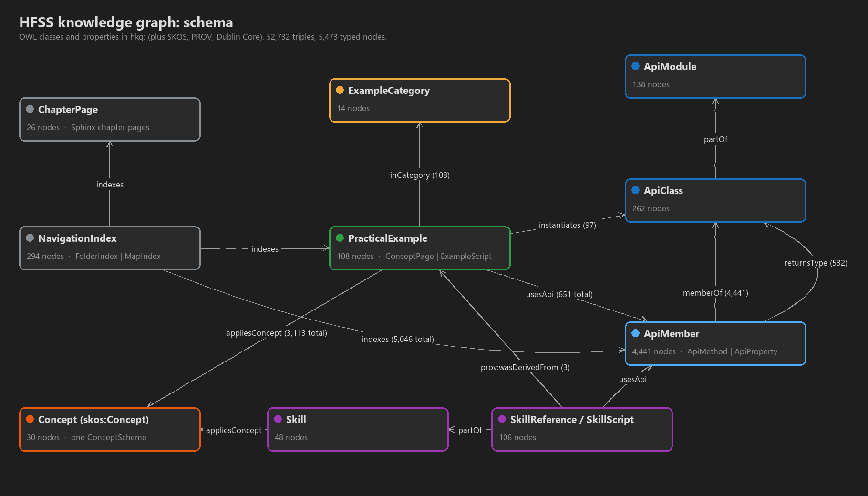Click the 'indexes (5,046 total)' edge label
This screenshot has height=496, width=868.
(x=397, y=339)
